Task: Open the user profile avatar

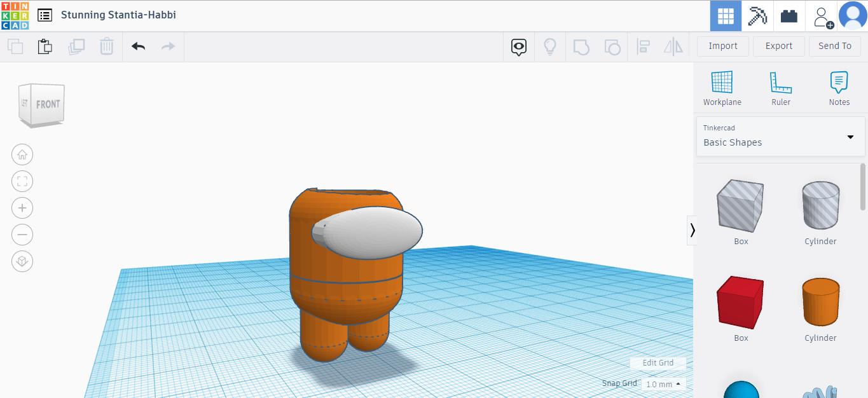Action: coord(853,16)
